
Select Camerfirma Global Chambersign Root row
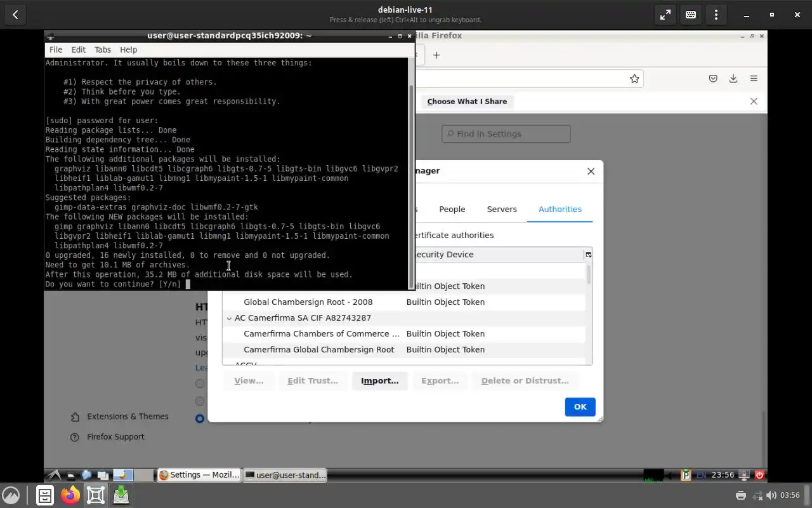coord(403,350)
